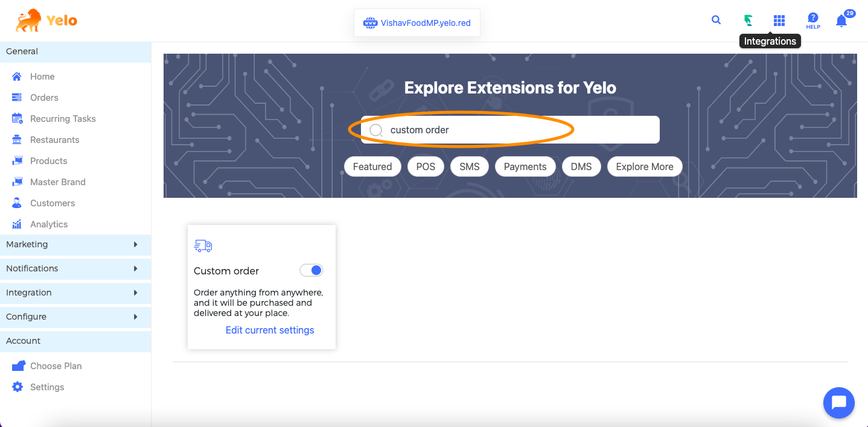Open the notifications bell icon
This screenshot has width=868, height=427.
[x=841, y=21]
